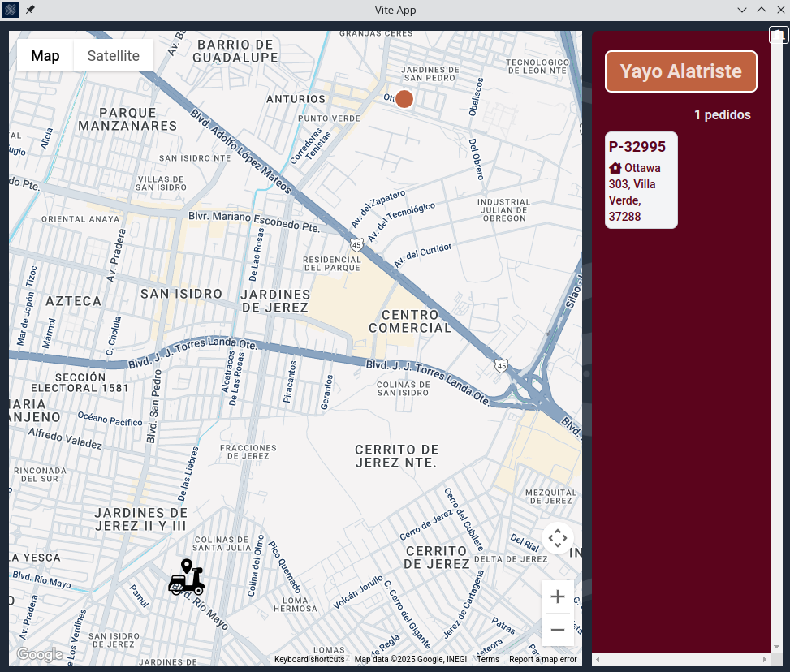Click the 1 pedidos count label

pos(722,115)
